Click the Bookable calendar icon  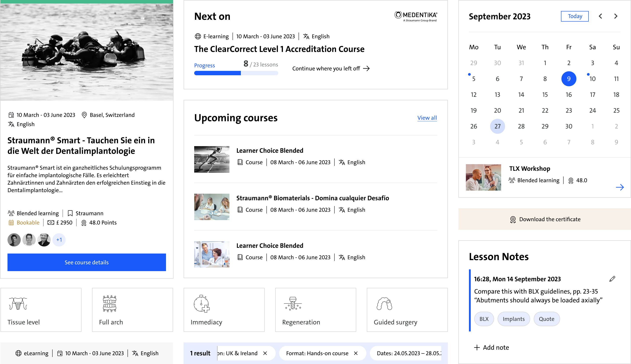11,222
